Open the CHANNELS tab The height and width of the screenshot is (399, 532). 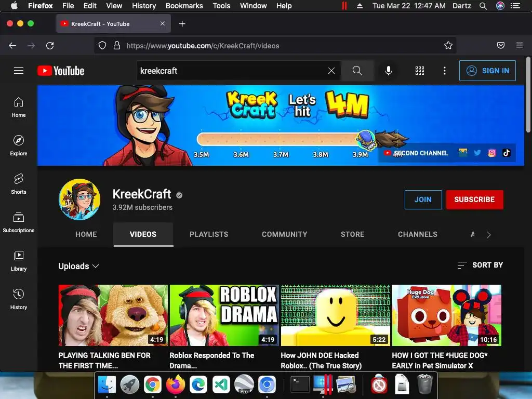pos(418,234)
